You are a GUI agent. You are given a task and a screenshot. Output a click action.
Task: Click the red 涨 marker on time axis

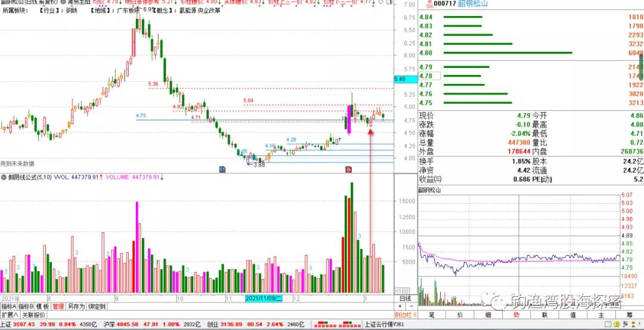click(x=348, y=169)
